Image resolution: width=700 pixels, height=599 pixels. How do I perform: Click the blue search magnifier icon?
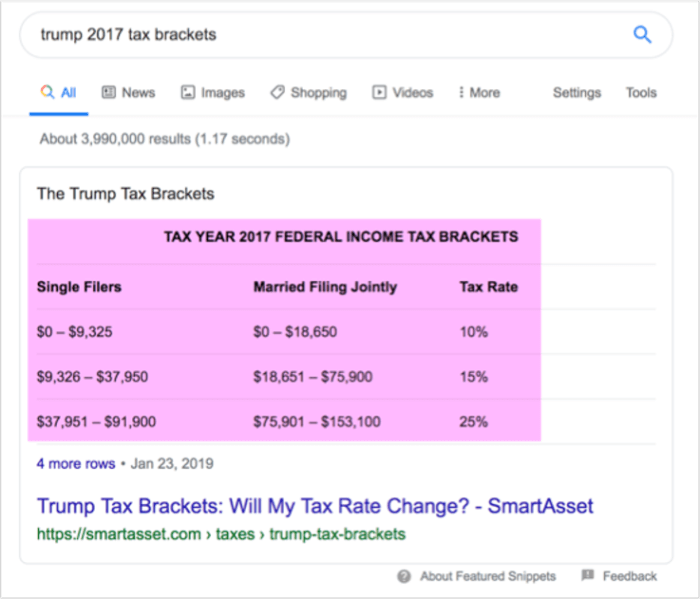pos(642,35)
